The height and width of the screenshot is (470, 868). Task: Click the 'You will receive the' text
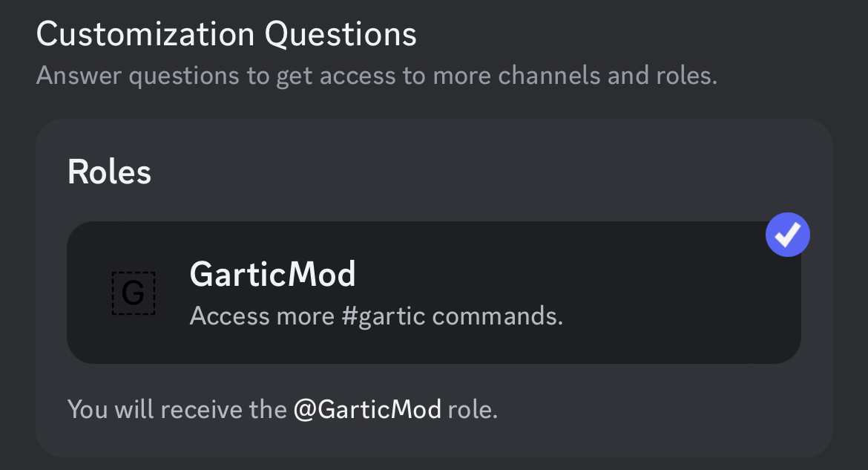coord(177,409)
